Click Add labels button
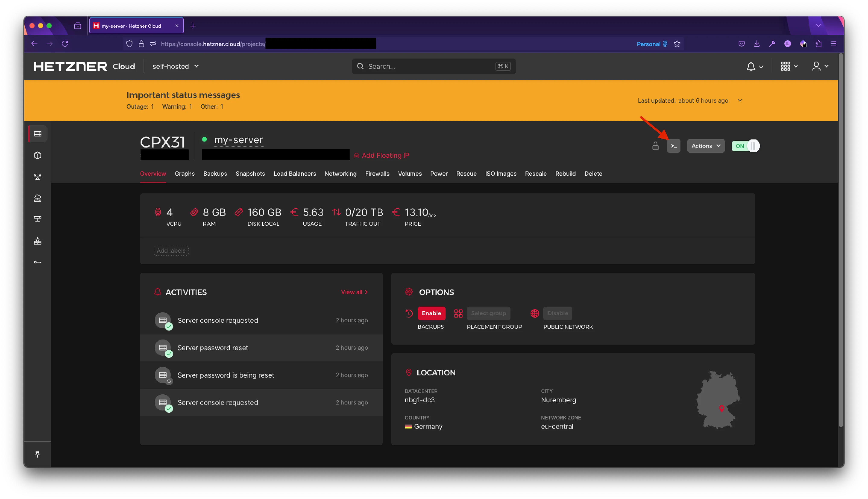Viewport: 868px width, 499px height. click(171, 251)
